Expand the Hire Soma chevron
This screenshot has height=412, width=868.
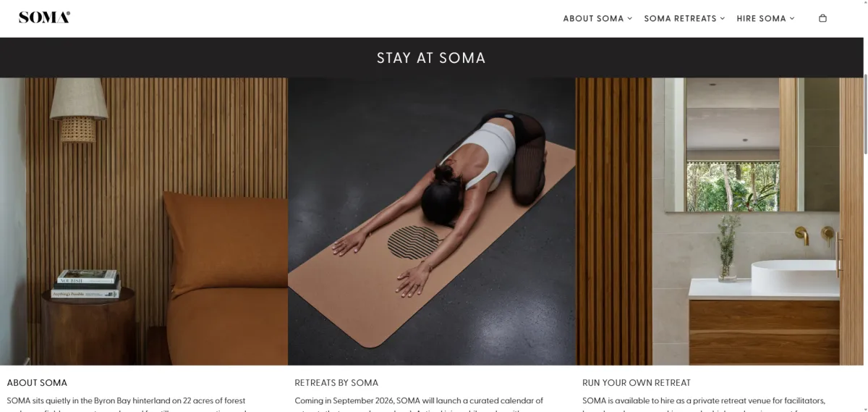pyautogui.click(x=792, y=18)
